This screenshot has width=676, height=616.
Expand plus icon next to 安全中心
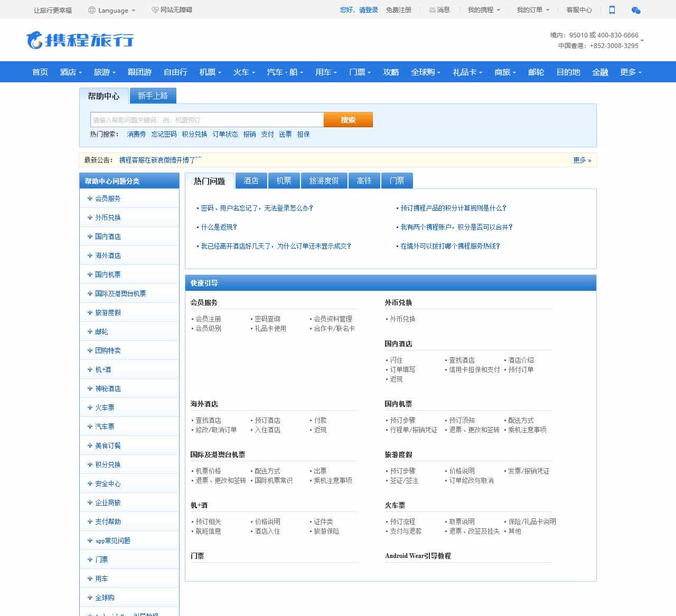(x=90, y=484)
